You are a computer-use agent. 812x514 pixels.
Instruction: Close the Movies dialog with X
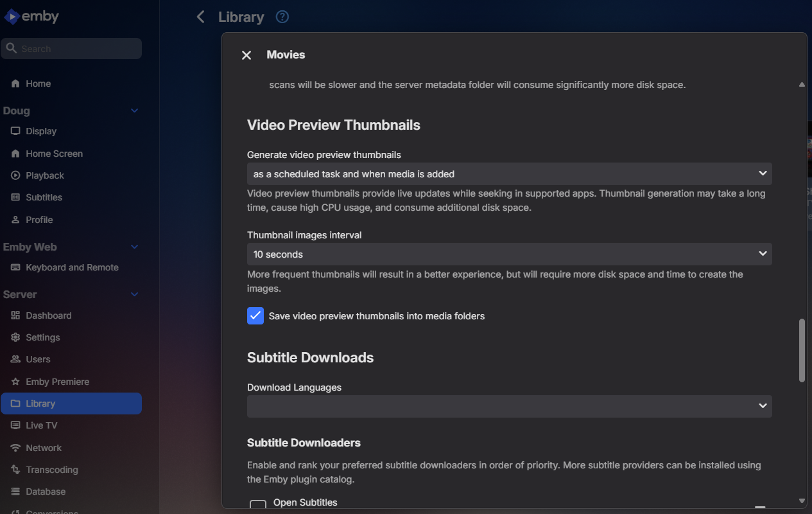pyautogui.click(x=246, y=55)
